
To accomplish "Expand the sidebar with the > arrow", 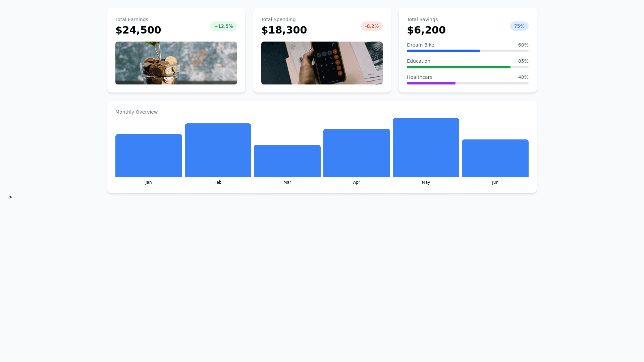I will pos(10,197).
